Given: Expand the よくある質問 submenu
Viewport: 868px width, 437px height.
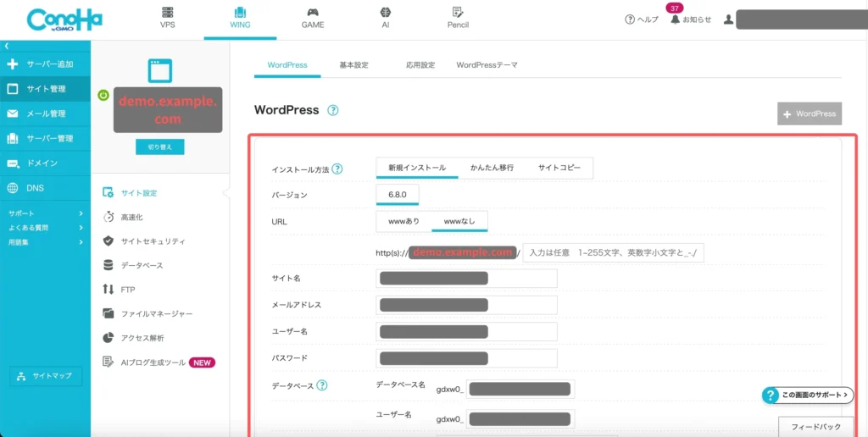Looking at the screenshot, I should 46,227.
